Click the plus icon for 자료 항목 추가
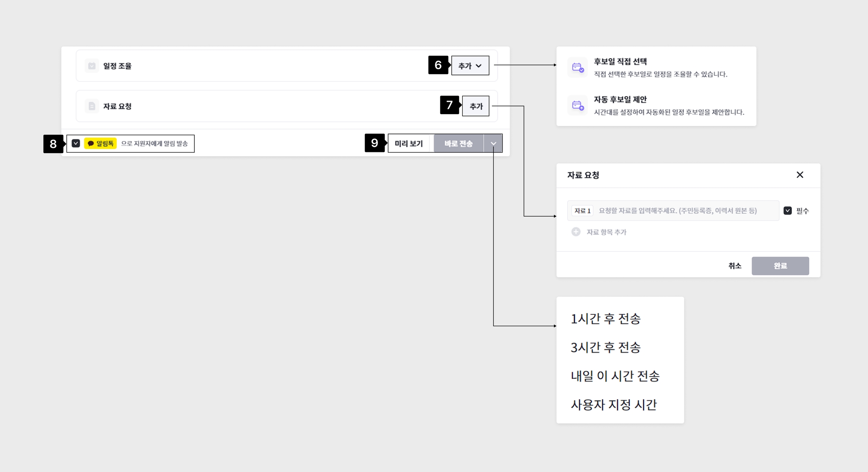868x472 pixels. pos(576,232)
